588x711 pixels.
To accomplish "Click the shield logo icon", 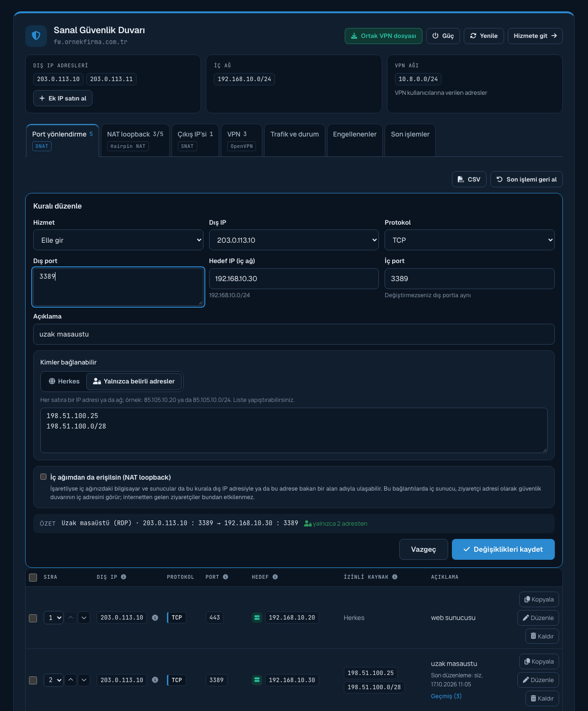I will click(x=36, y=36).
